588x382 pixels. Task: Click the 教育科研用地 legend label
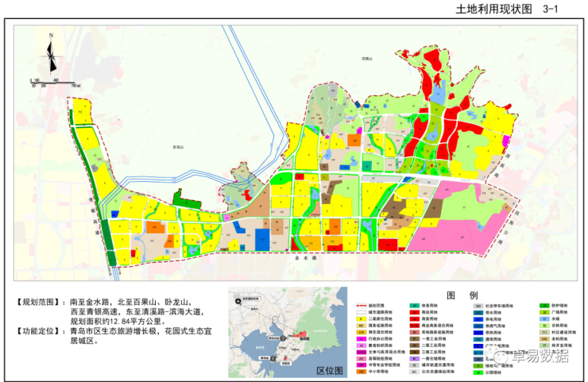click(x=381, y=345)
